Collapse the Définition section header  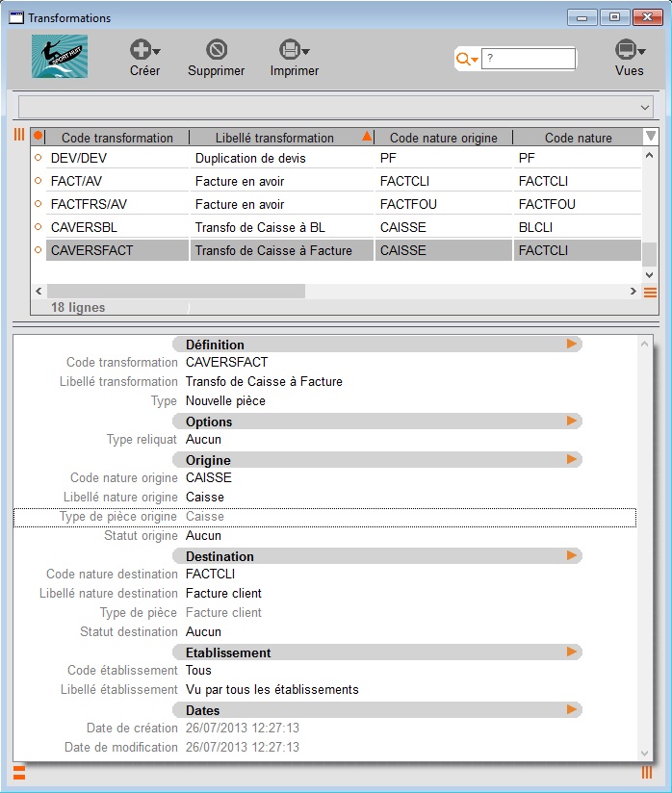tap(377, 344)
